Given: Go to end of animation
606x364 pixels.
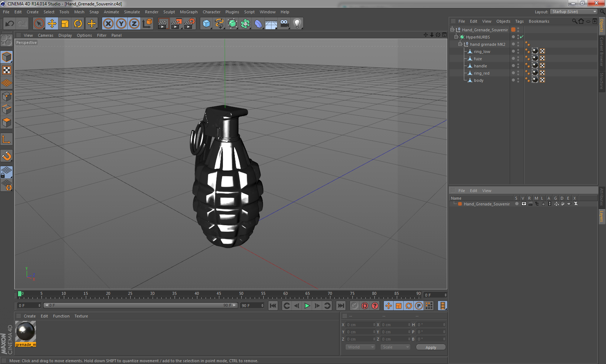Looking at the screenshot, I should (x=341, y=306).
